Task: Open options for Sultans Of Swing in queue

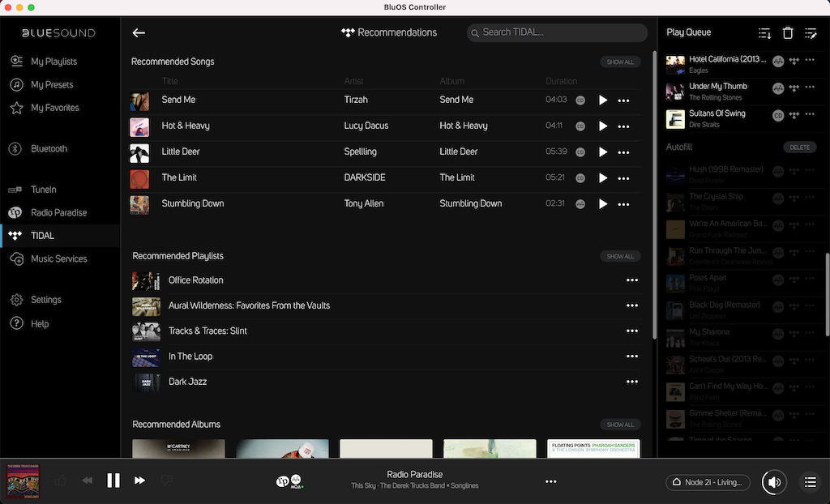Action: (810, 113)
